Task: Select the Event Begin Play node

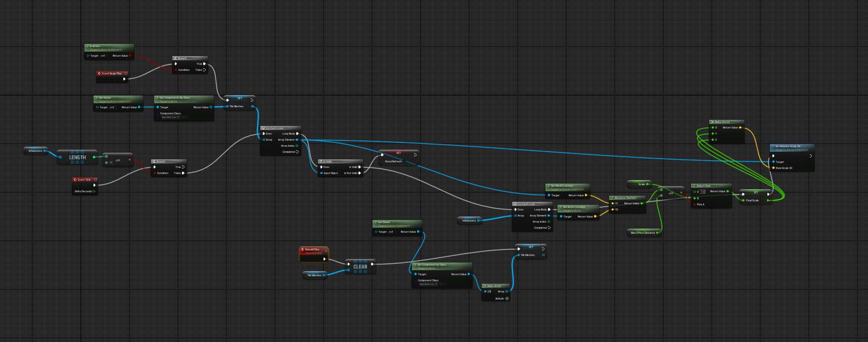Action: pyautogui.click(x=112, y=73)
